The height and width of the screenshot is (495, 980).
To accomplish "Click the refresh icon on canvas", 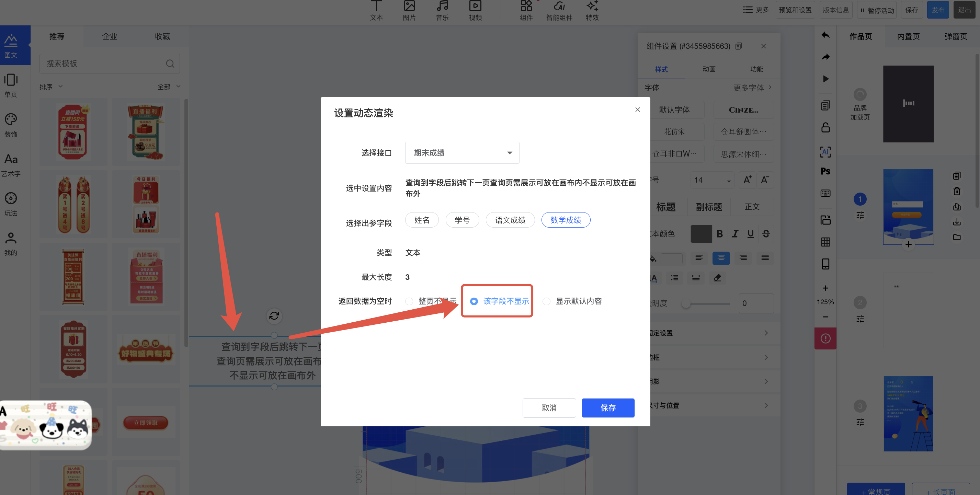I will (274, 315).
